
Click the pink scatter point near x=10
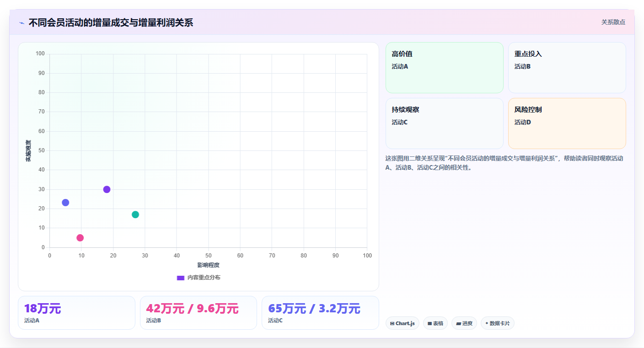[x=80, y=238]
